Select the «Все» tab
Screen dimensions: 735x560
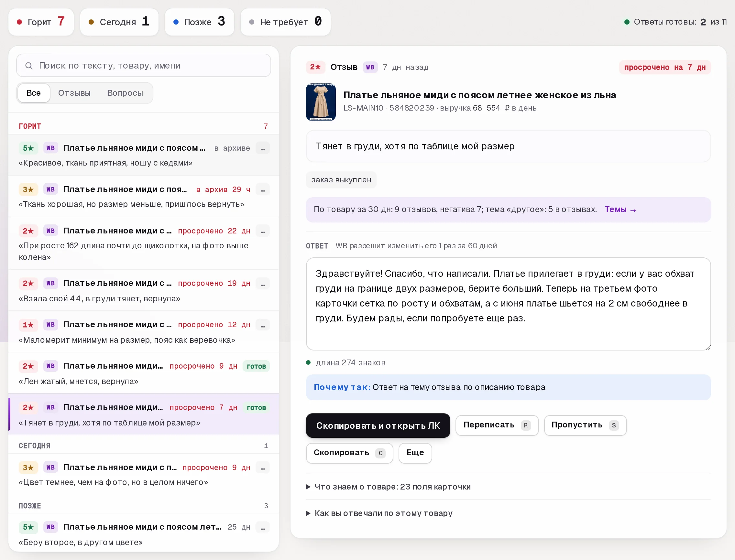pyautogui.click(x=34, y=93)
